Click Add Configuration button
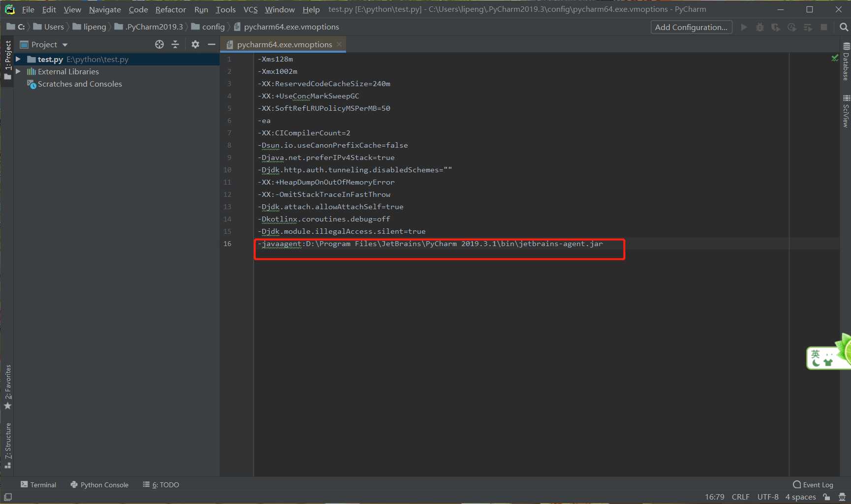 (x=691, y=27)
